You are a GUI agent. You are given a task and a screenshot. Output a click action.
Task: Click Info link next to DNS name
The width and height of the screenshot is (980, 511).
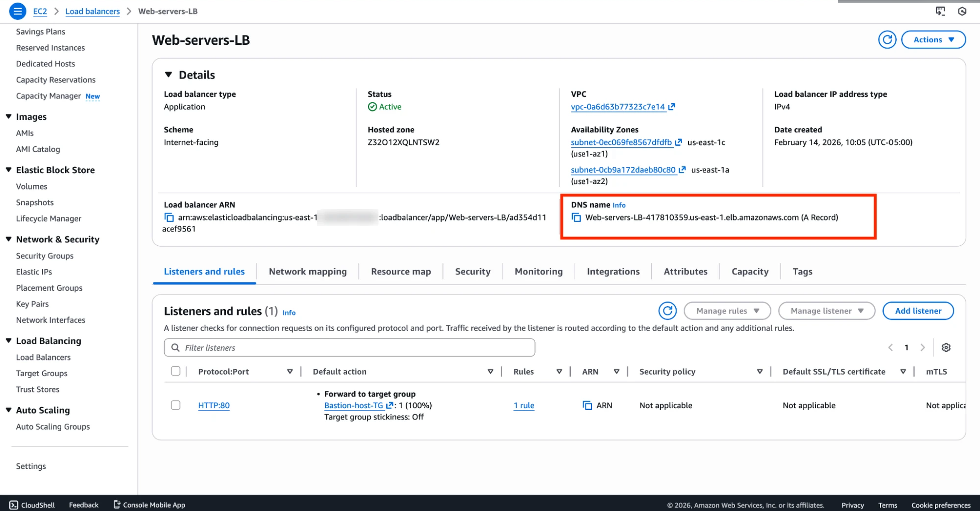619,205
